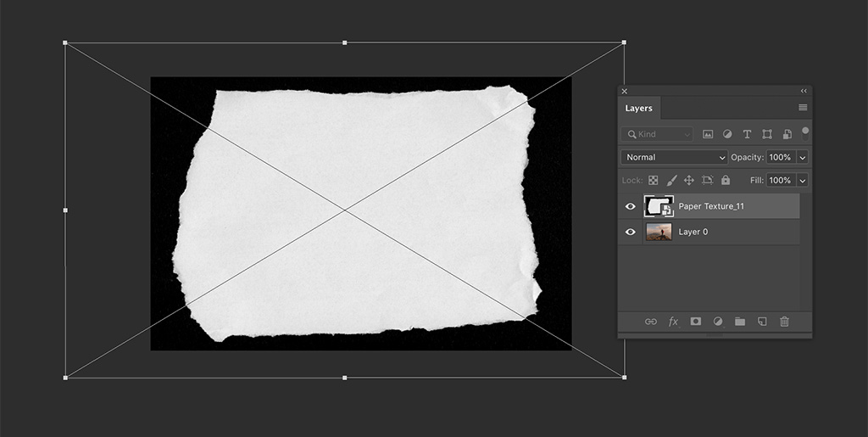Switch to the Layers tab
The image size is (868, 437).
(639, 108)
